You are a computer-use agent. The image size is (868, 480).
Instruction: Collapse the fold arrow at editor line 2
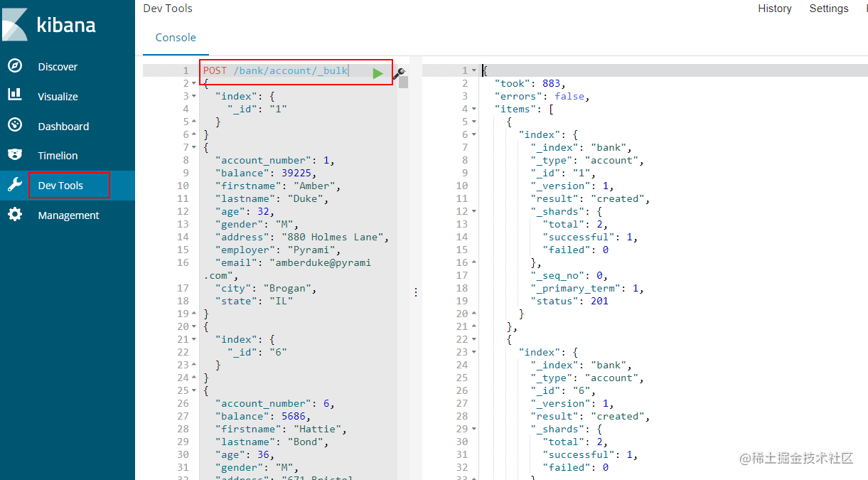pos(195,84)
